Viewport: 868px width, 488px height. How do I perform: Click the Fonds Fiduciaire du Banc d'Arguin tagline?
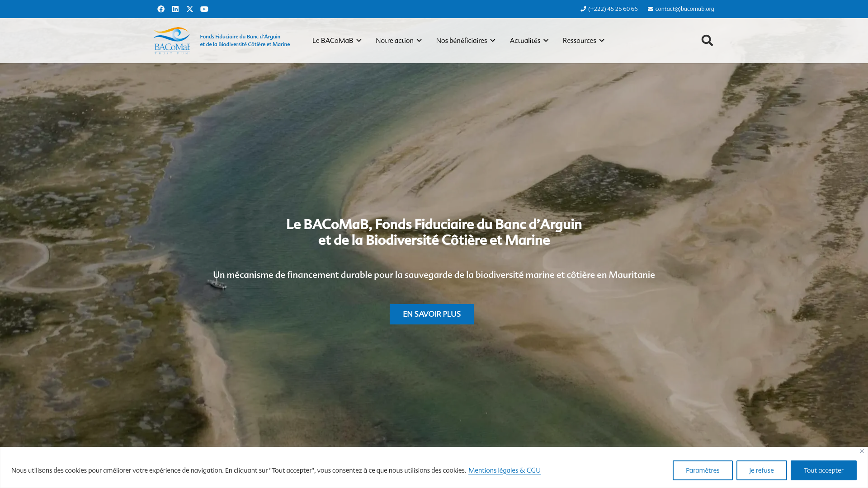click(x=245, y=41)
